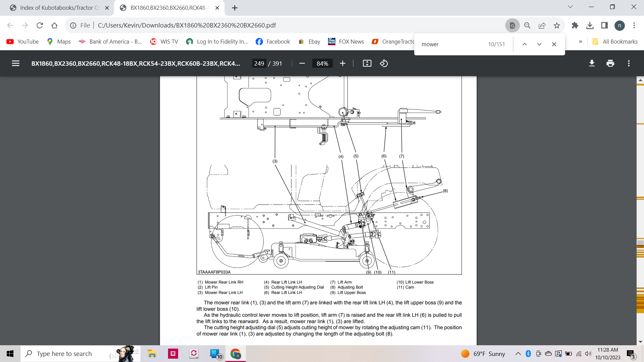
Task: Open Maps bookmark
Action: [x=59, y=42]
